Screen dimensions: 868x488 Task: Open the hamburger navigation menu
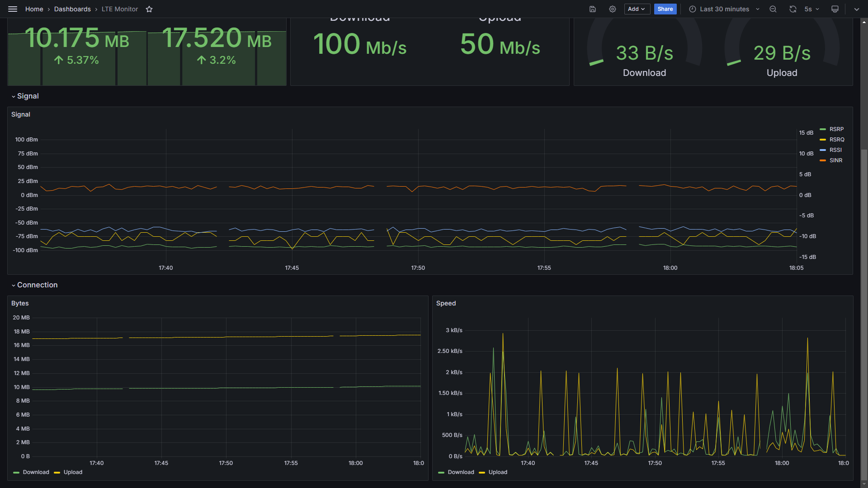click(x=13, y=9)
